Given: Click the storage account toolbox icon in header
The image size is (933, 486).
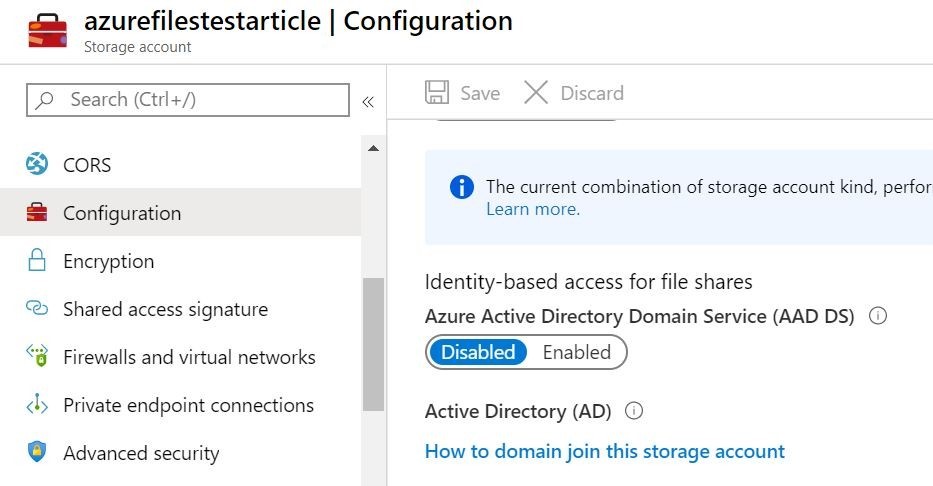Looking at the screenshot, I should coord(48,30).
